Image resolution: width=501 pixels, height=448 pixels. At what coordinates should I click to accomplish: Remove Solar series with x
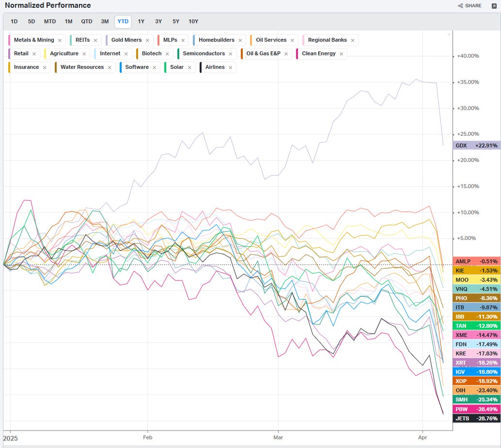(189, 67)
